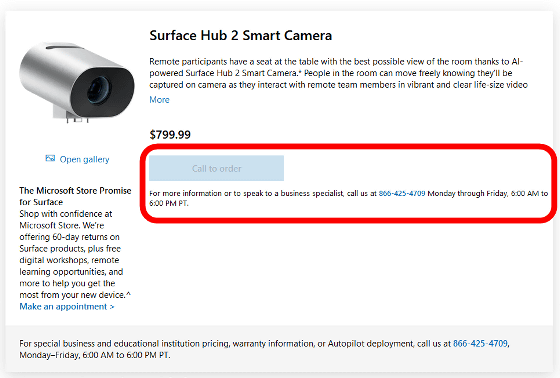Click the picture icon beside Open gallery
Image resolution: width=560 pixels, height=378 pixels.
[x=50, y=158]
